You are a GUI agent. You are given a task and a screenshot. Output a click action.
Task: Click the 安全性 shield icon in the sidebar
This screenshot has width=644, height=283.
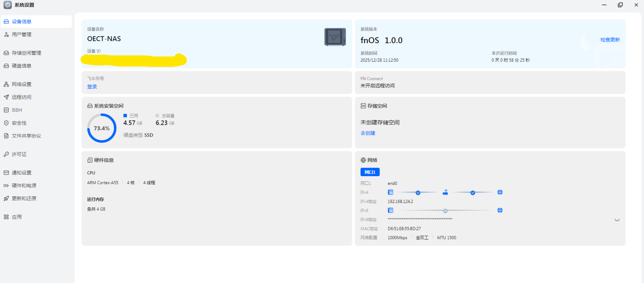click(x=6, y=123)
